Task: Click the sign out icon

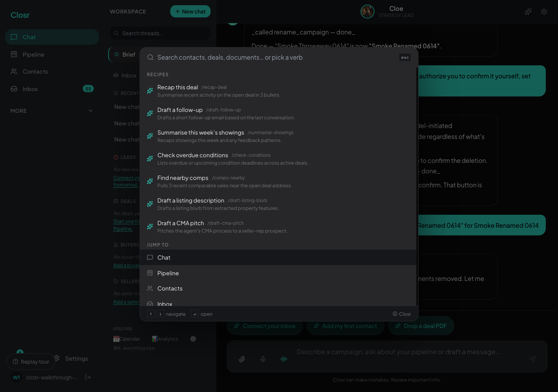Action: click(88, 377)
